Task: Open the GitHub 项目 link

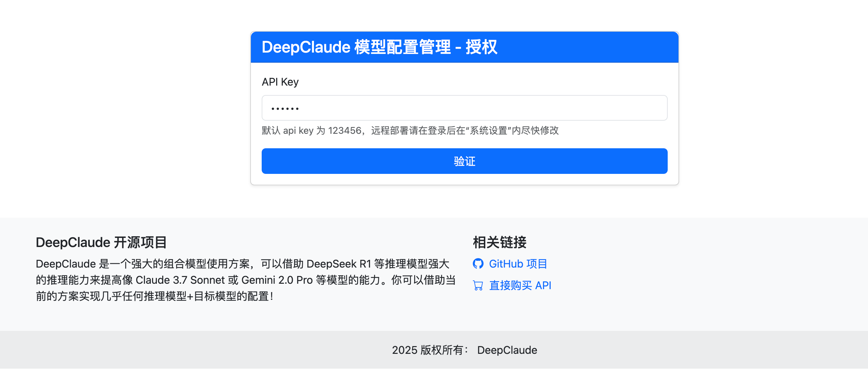Action: [518, 264]
